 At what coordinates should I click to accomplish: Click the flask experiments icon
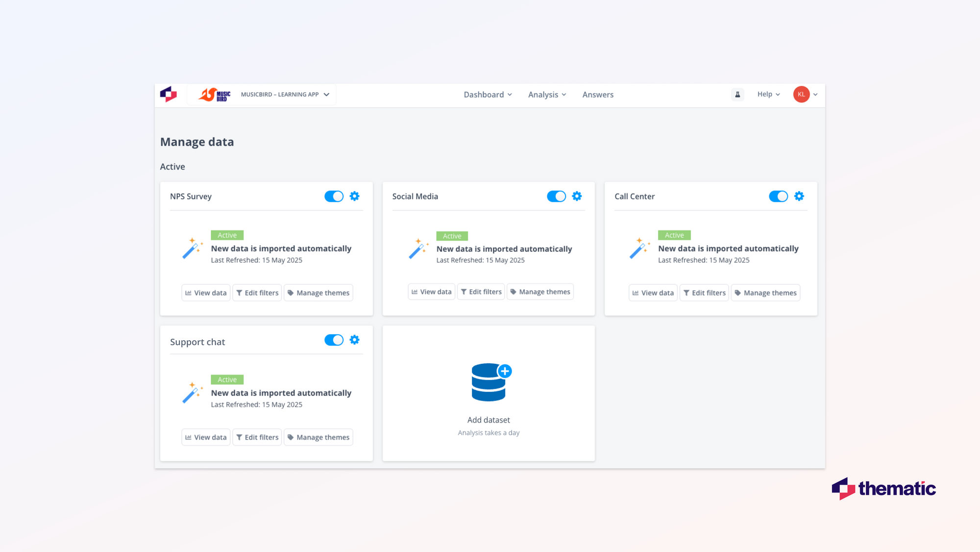click(737, 95)
